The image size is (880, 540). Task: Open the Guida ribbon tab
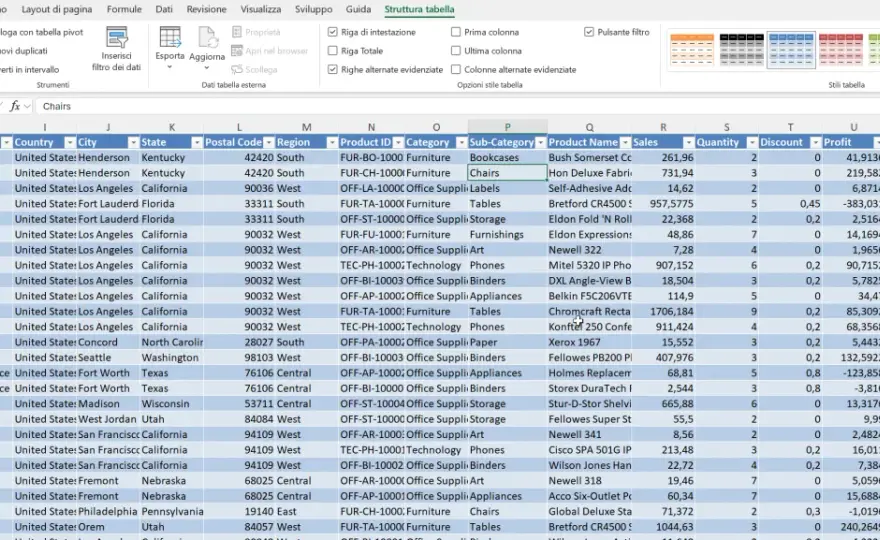coord(358,9)
